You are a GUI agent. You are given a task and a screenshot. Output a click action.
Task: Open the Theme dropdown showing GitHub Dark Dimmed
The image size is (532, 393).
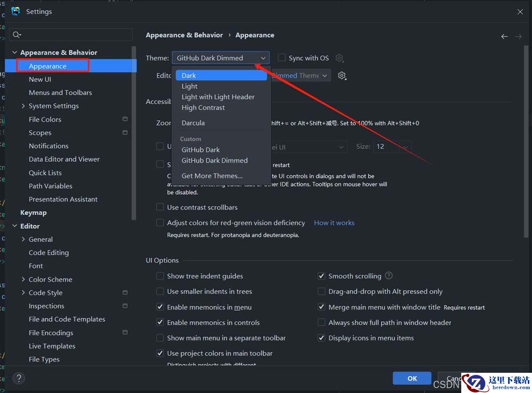[221, 58]
